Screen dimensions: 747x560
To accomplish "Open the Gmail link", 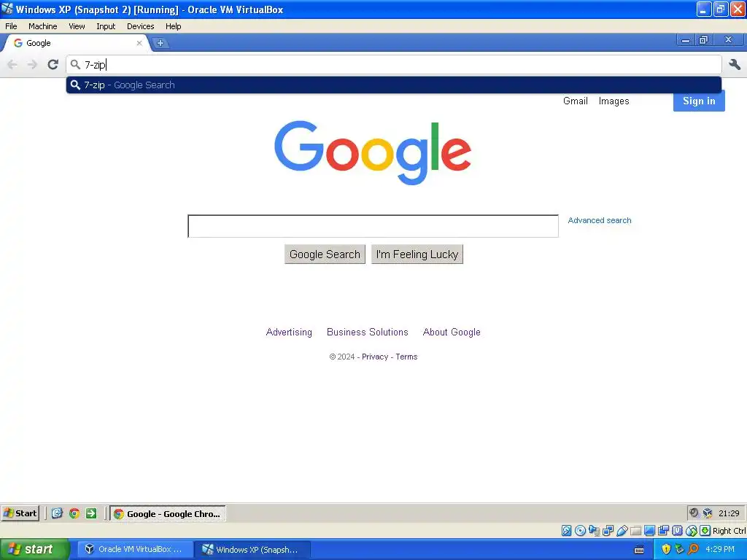I will [x=575, y=101].
